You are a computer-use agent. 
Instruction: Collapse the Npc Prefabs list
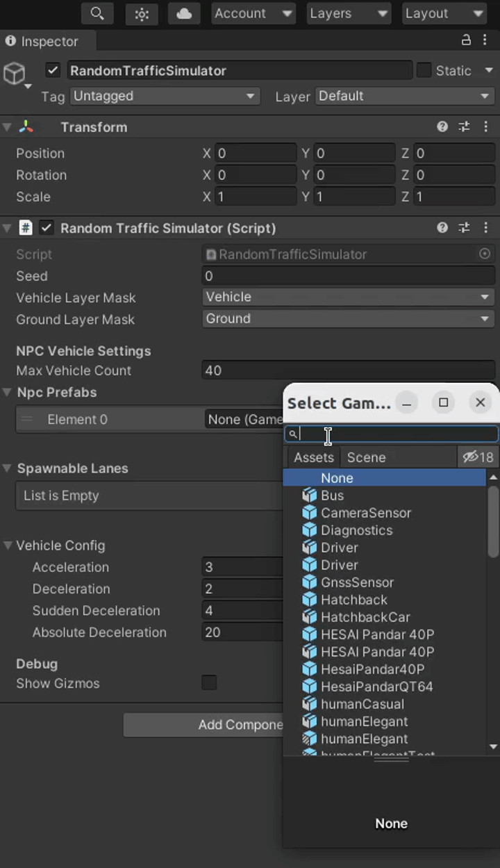tap(7, 393)
